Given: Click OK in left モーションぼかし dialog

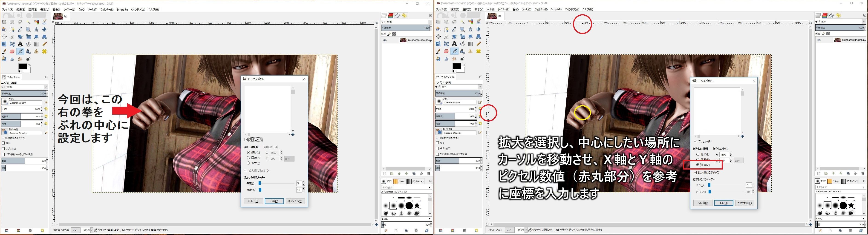Looking at the screenshot, I should [x=274, y=201].
